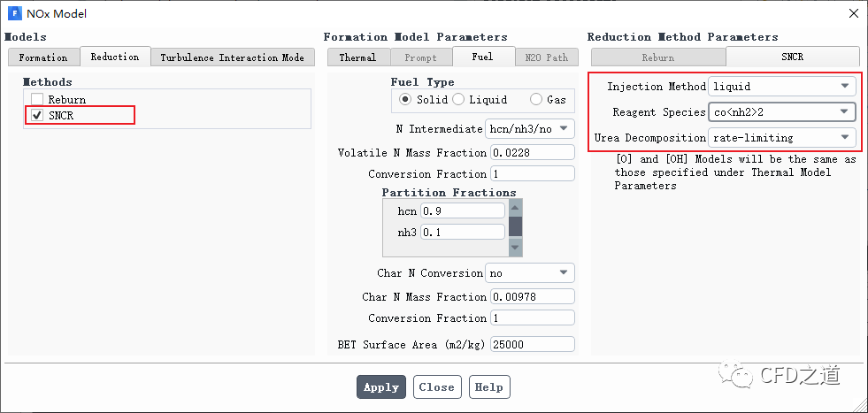The width and height of the screenshot is (868, 413).
Task: Choose the Gas fuel type
Action: coord(536,100)
